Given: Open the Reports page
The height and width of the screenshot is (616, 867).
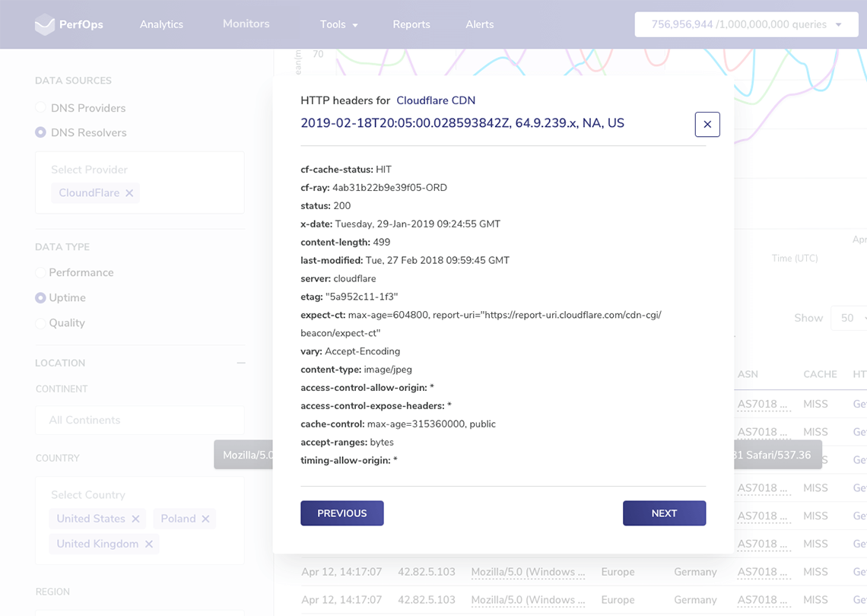Looking at the screenshot, I should tap(411, 24).
